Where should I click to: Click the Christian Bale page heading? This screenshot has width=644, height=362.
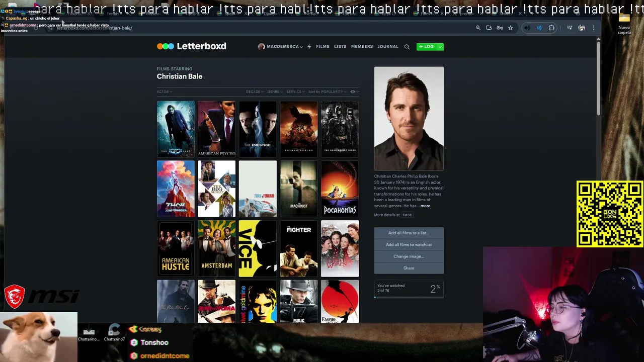[x=180, y=76]
